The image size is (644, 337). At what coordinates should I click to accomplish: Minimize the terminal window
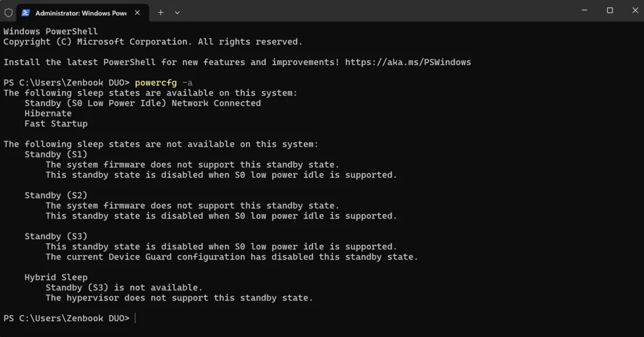coord(585,10)
